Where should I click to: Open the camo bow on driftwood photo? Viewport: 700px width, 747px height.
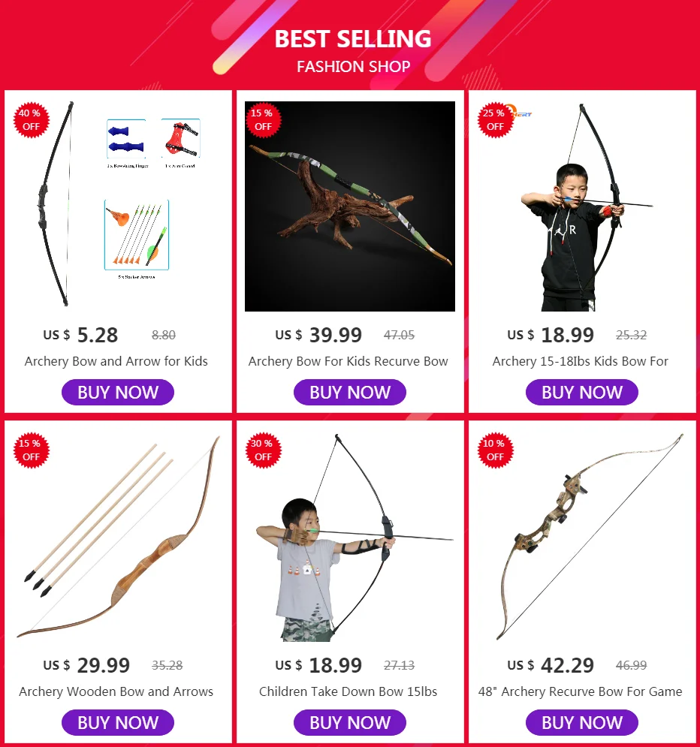(x=350, y=206)
